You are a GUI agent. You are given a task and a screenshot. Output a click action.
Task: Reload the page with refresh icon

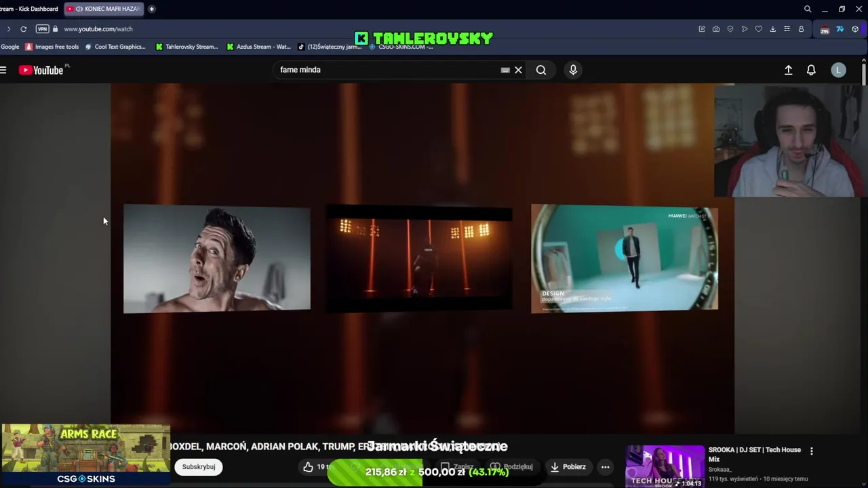pos(24,29)
